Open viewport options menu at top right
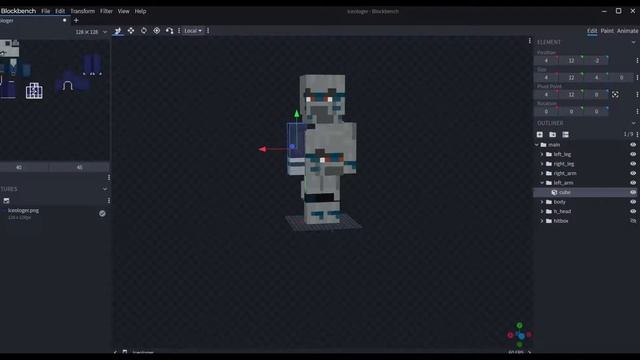Viewport: 640px width, 360px height. tap(530, 41)
